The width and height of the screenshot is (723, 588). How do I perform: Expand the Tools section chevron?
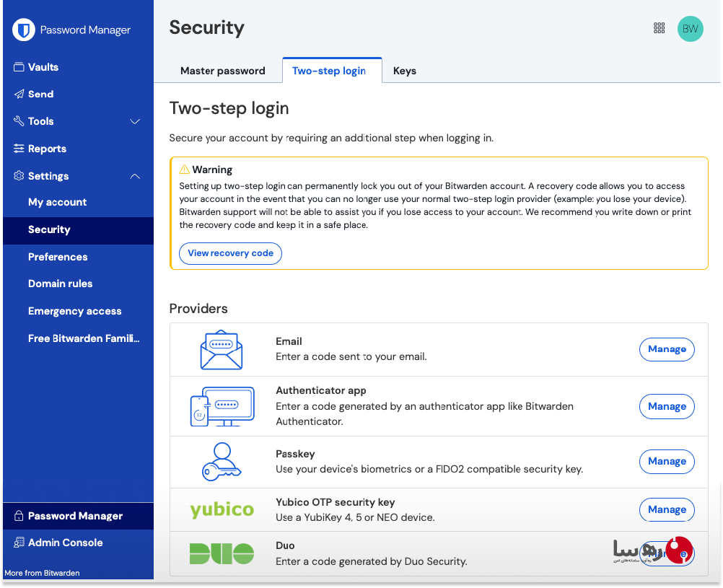click(135, 122)
